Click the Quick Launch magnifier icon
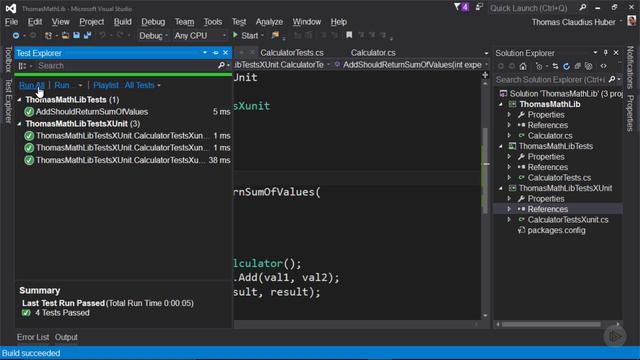Screen dimensions: 640x360 tap(583, 7)
